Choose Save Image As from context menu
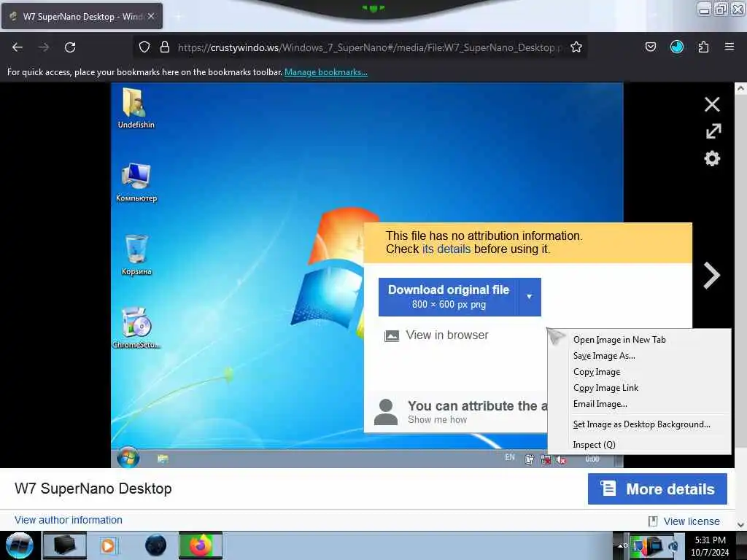Image resolution: width=747 pixels, height=560 pixels. pos(639,356)
